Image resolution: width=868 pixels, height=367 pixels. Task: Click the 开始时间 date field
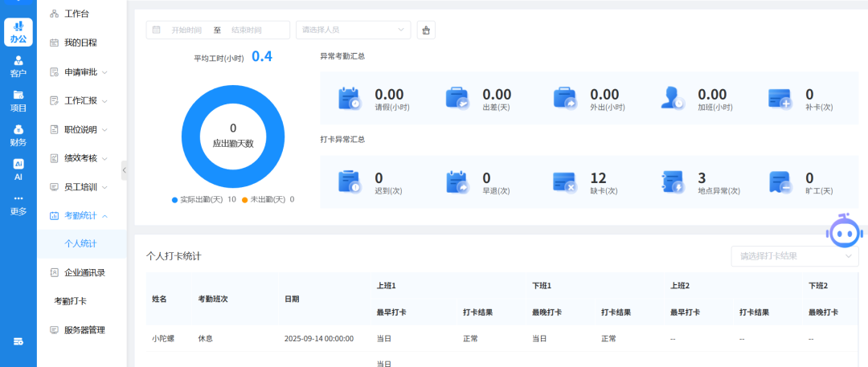[x=187, y=30]
